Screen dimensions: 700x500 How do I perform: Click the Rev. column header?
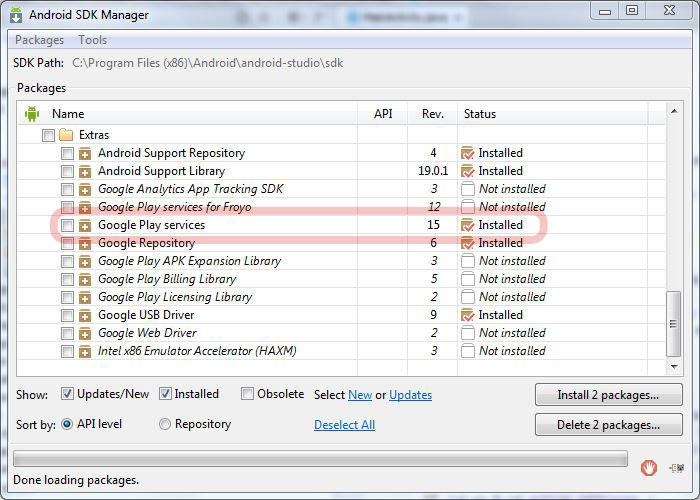click(x=433, y=114)
